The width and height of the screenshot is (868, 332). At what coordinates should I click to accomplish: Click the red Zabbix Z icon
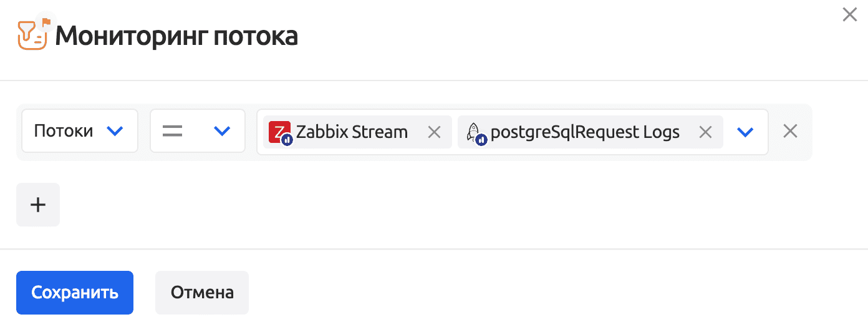click(278, 131)
